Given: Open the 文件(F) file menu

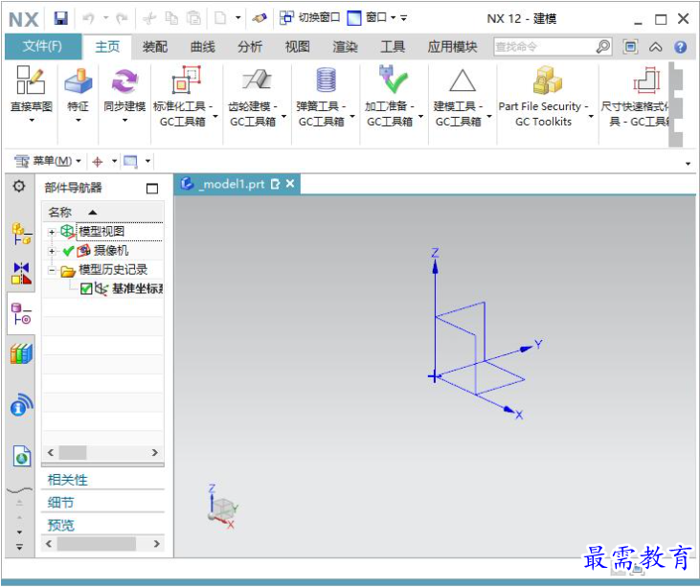Looking at the screenshot, I should (x=43, y=46).
